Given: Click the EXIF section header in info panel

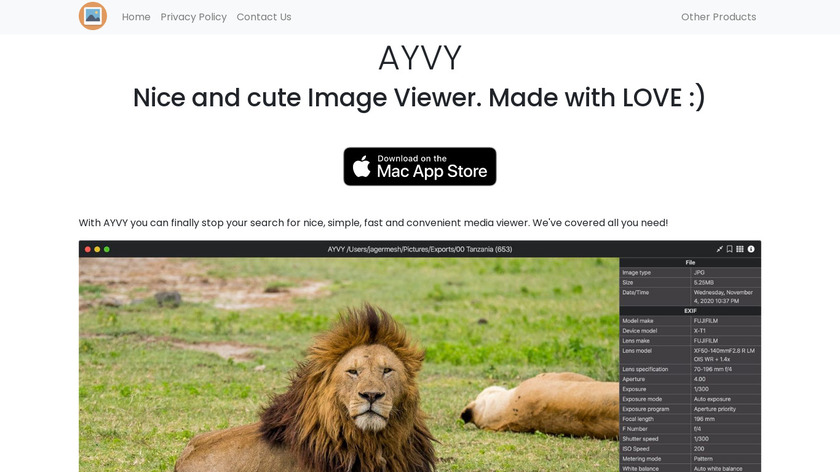Looking at the screenshot, I should click(690, 311).
